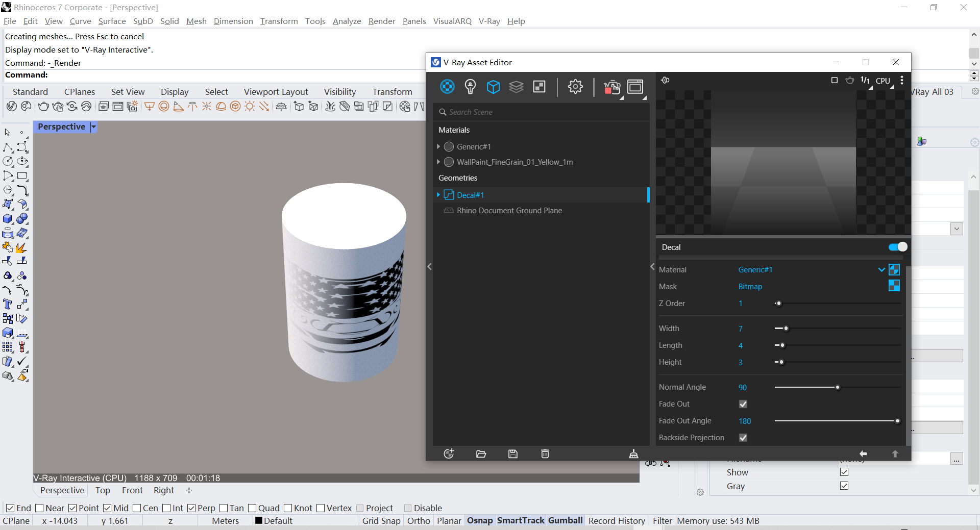Open the Material dropdown chevron for Generic#1
Viewport: 980px width, 530px height.
tap(881, 270)
